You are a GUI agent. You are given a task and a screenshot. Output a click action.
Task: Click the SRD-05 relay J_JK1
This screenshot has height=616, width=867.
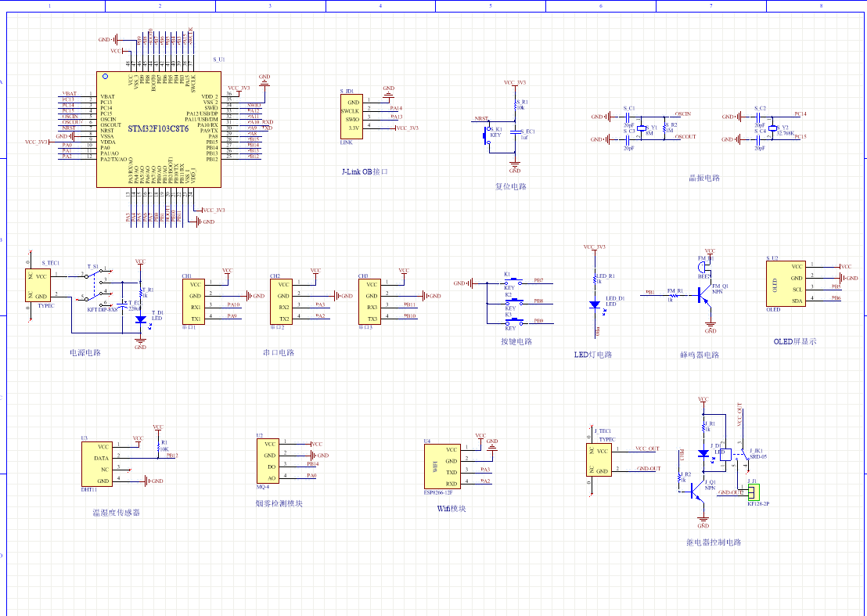726,455
